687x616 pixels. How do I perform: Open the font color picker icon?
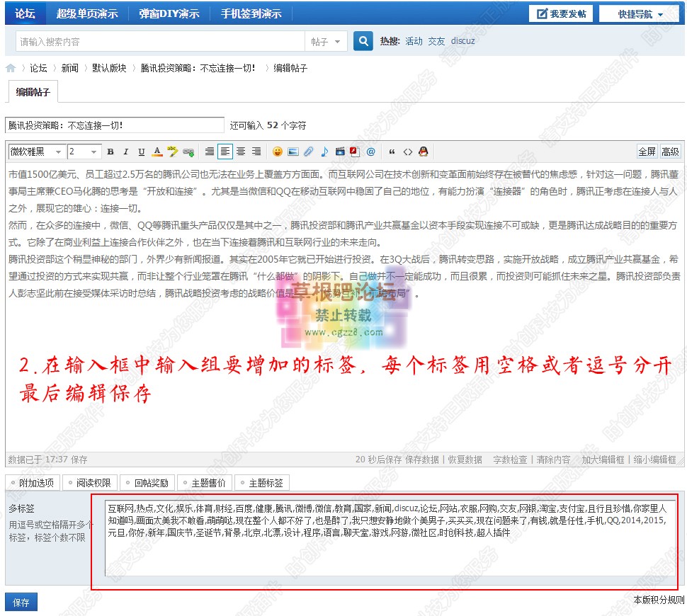click(x=155, y=152)
